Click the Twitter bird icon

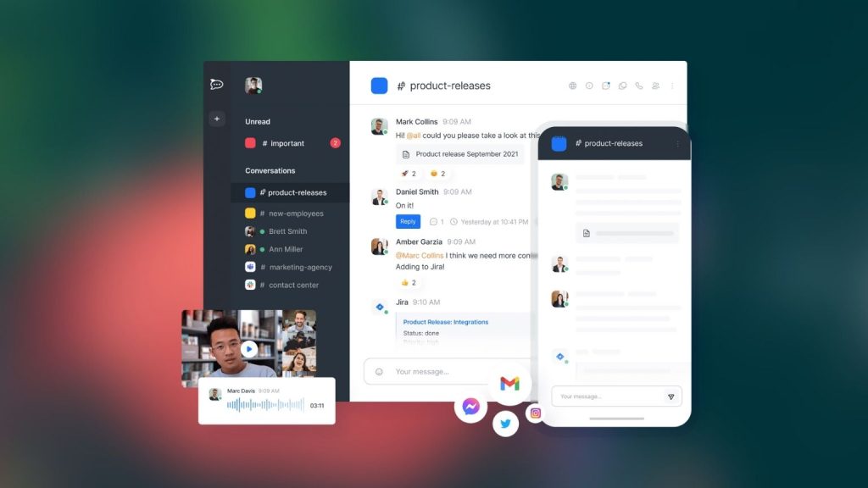[505, 424]
